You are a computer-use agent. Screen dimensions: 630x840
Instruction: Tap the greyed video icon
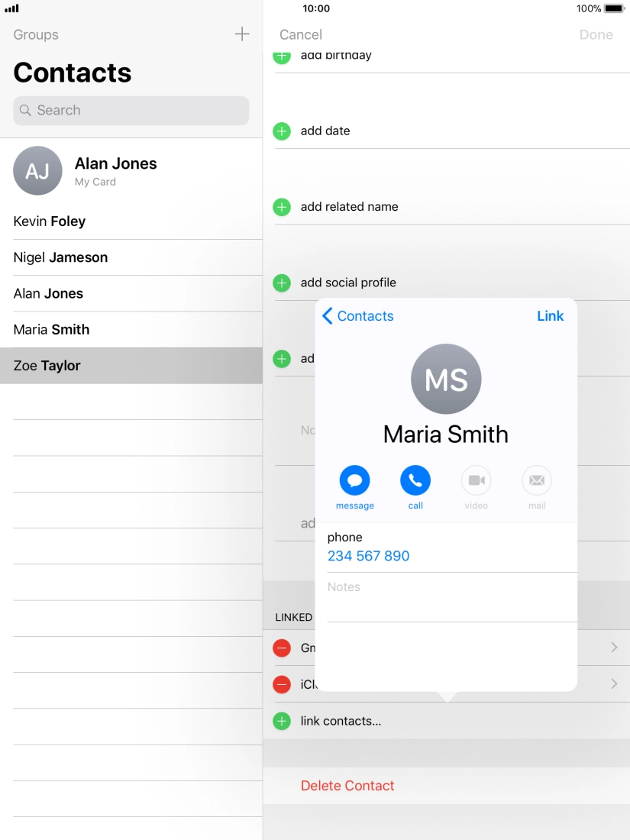pyautogui.click(x=477, y=480)
